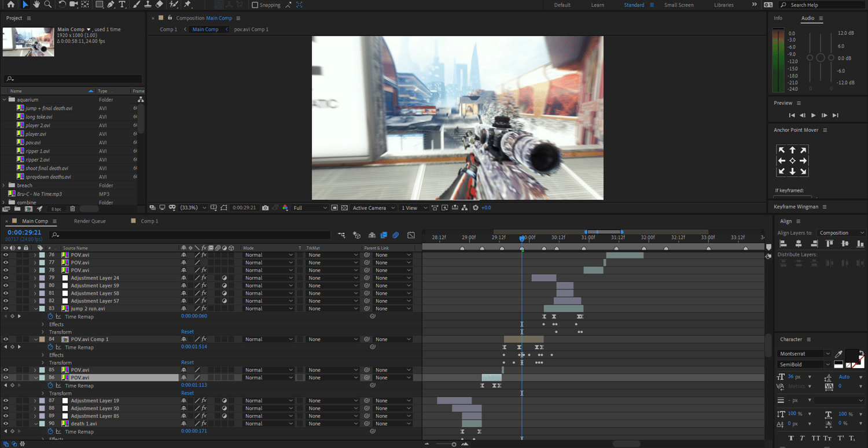868x448 pixels.
Task: Select the Clone Stamp tool
Action: point(148,5)
